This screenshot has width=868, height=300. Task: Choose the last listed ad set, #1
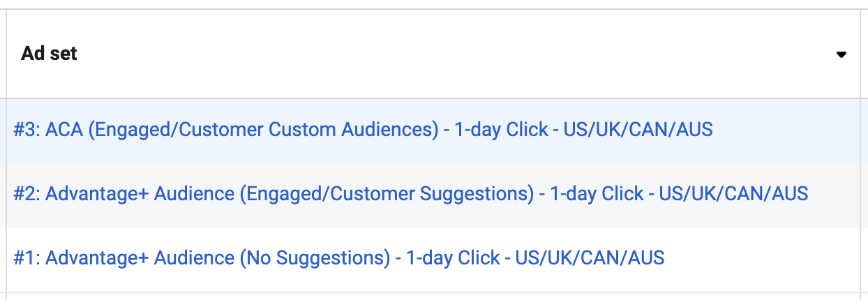coord(338,258)
